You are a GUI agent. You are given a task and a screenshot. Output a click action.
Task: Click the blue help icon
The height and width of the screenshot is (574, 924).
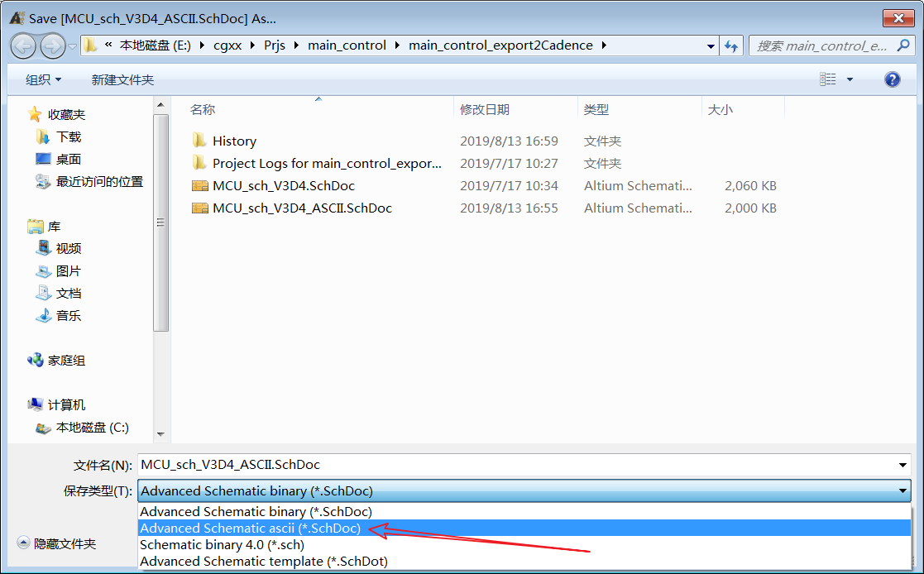click(x=893, y=79)
